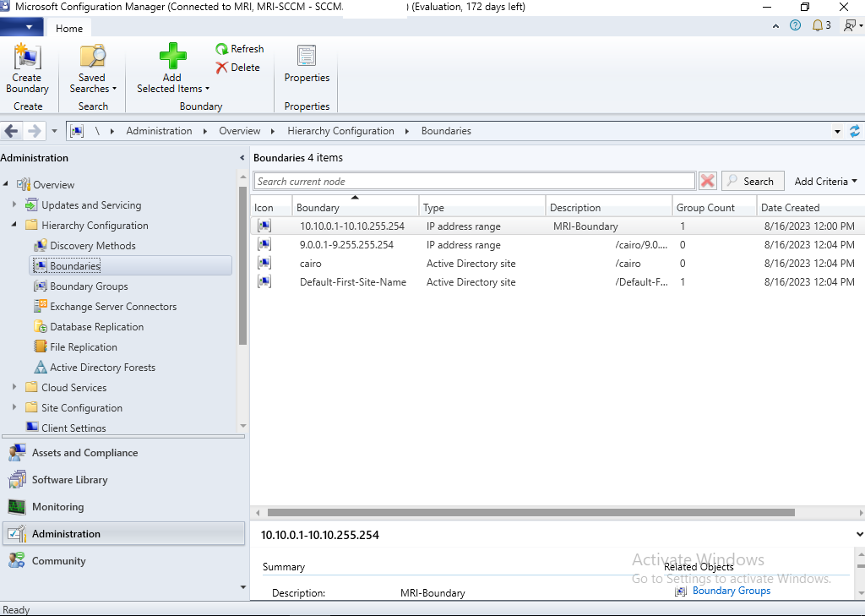Screen dimensions: 865x616
Task: Open the File Replication node
Action: [84, 347]
